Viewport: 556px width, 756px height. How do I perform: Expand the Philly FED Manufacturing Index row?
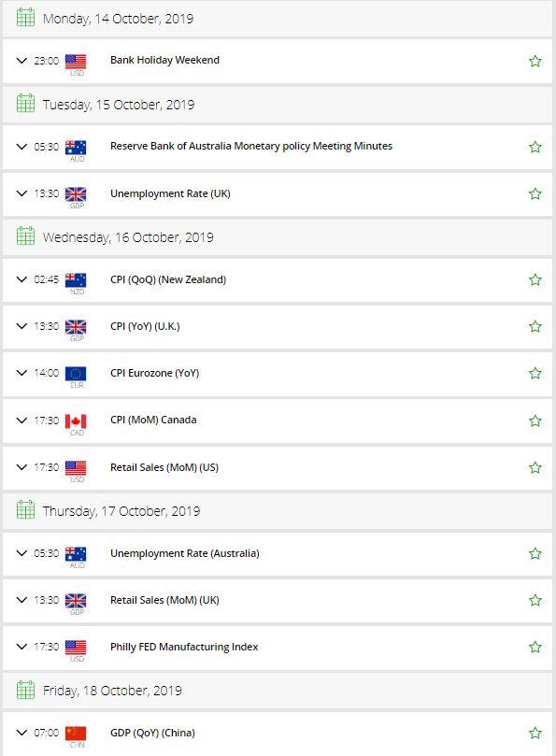21,647
